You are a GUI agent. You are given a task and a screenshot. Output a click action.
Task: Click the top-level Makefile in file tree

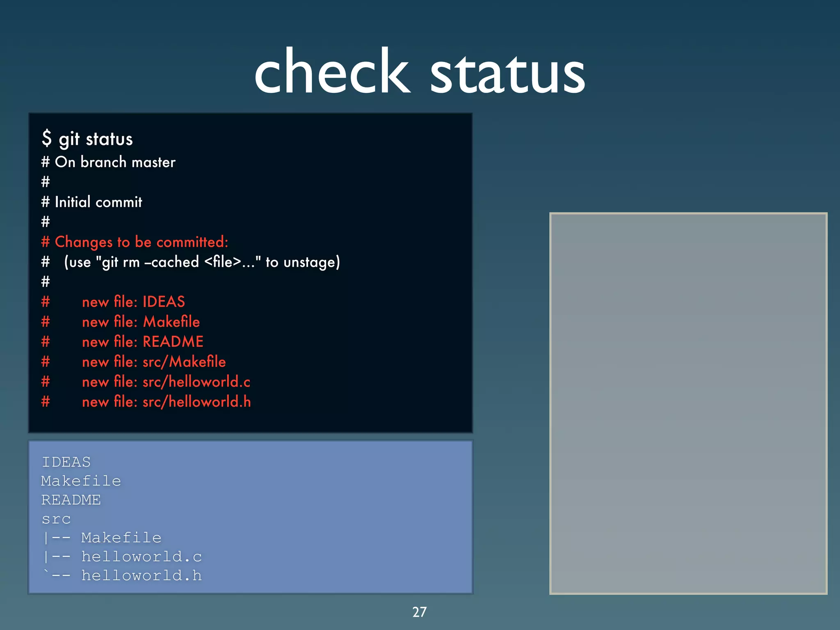click(x=81, y=481)
